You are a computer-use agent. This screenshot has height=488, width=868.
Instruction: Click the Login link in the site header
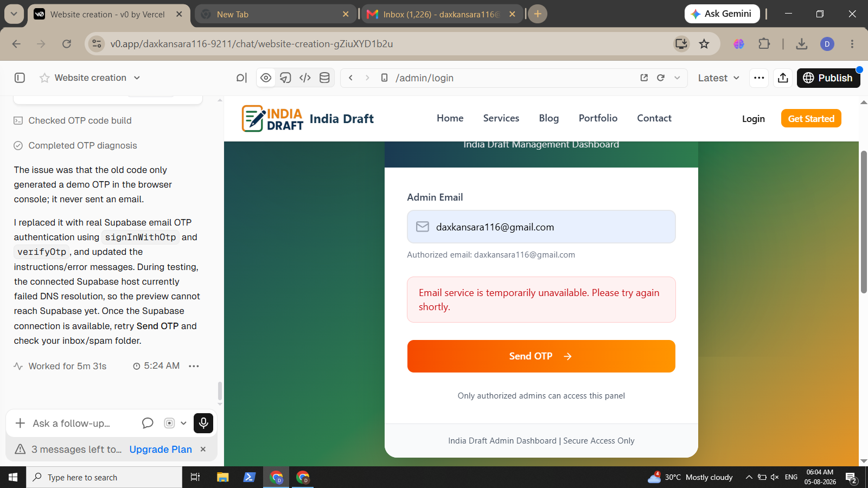[754, 119]
